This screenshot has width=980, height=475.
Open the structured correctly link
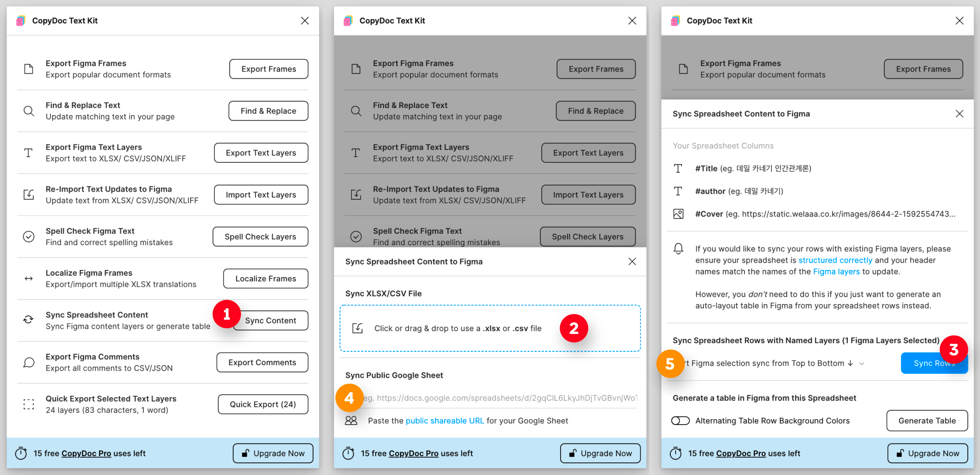(835, 260)
